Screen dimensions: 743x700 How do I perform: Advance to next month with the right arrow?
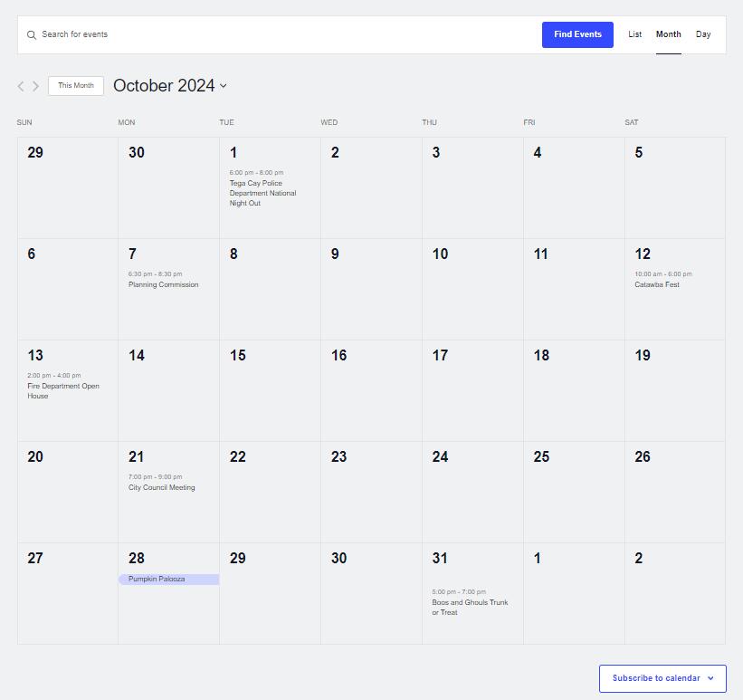point(36,86)
